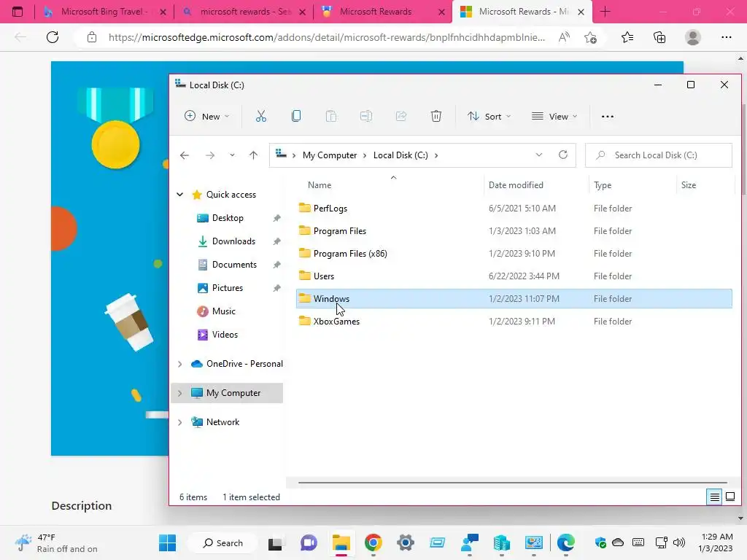Open the New item dropdown
The width and height of the screenshot is (747, 560).
tap(206, 116)
